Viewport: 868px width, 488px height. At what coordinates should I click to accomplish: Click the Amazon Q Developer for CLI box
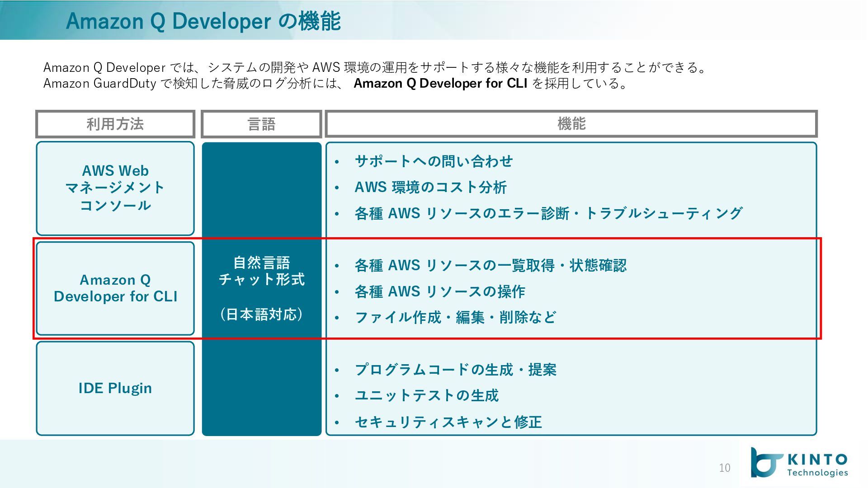(x=115, y=288)
